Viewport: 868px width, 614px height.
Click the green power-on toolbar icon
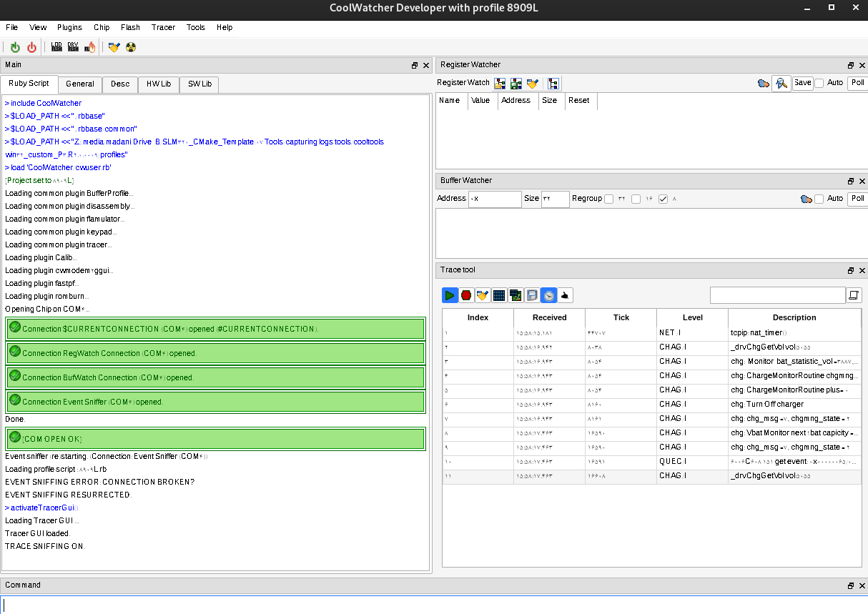click(16, 47)
